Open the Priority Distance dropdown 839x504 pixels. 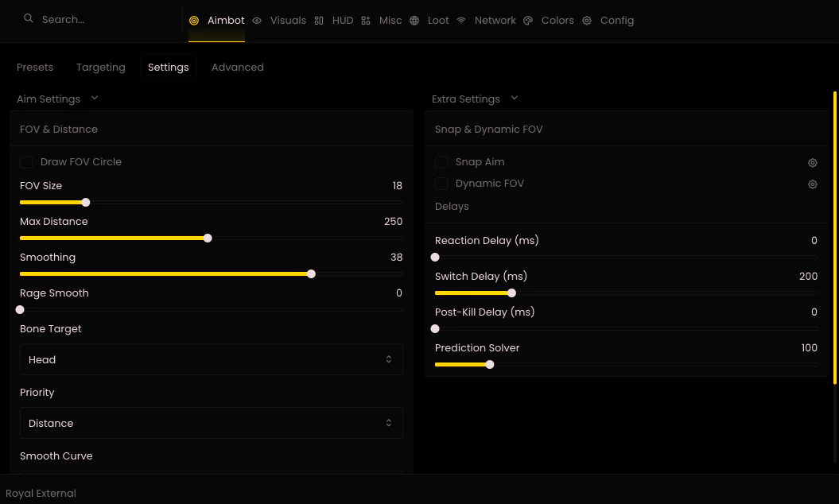(212, 423)
